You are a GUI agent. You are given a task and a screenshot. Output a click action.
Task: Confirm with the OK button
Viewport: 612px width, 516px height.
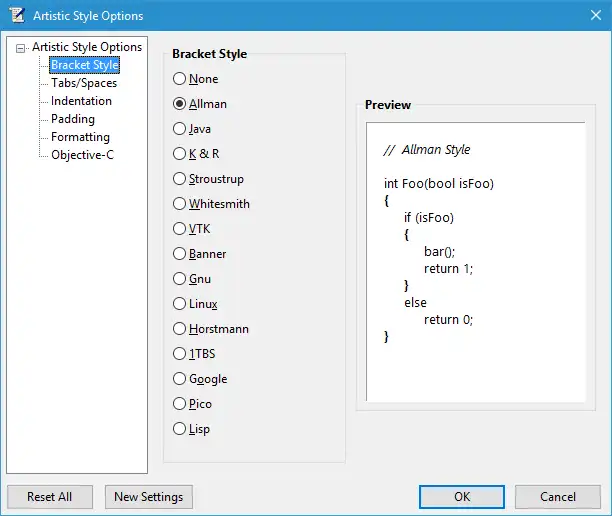point(462,497)
